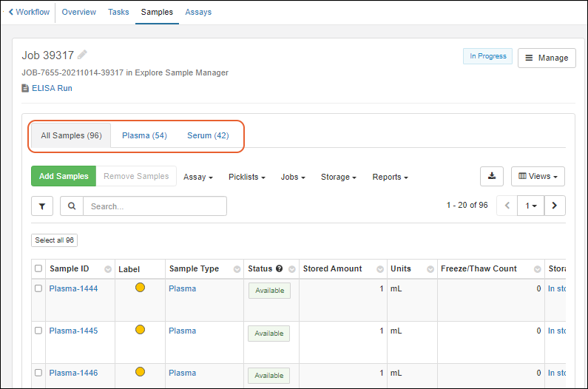The width and height of the screenshot is (588, 389).
Task: Open the Tasks tab
Action: coord(118,12)
